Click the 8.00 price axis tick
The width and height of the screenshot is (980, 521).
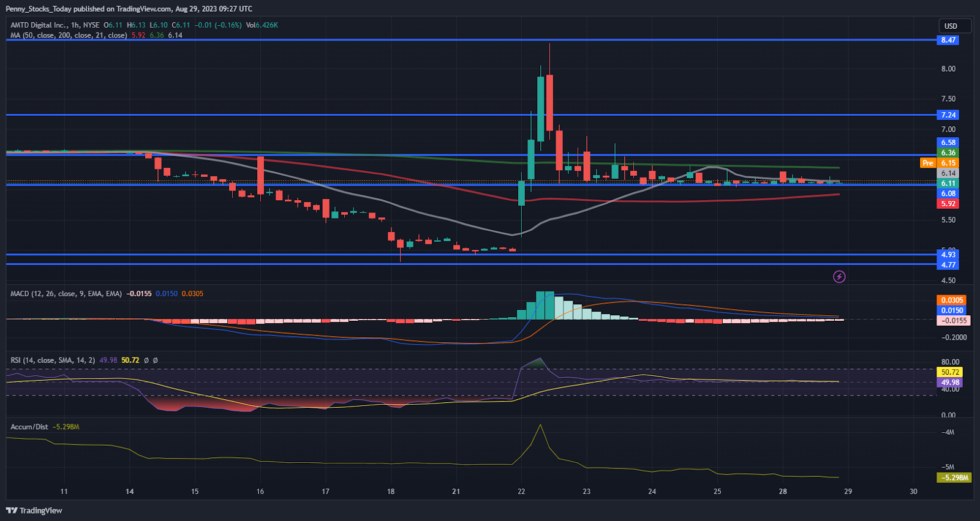(x=948, y=69)
